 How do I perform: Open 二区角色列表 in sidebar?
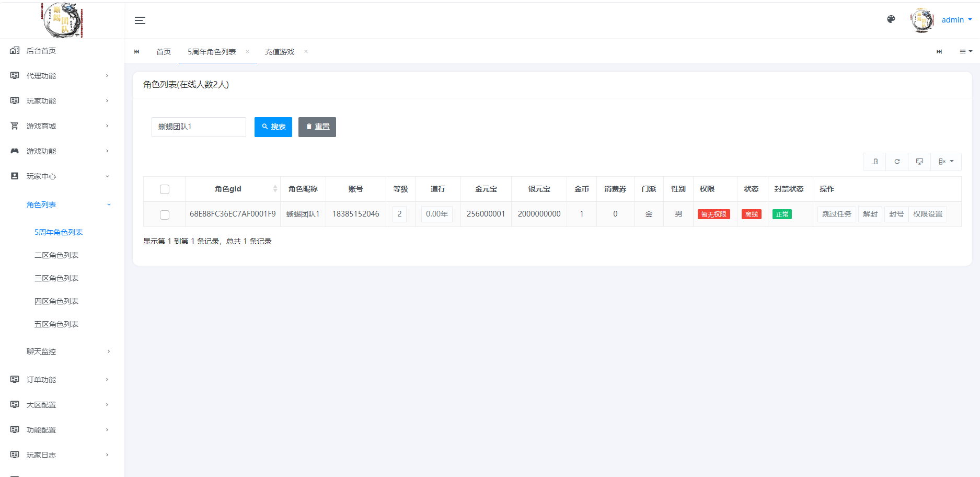click(x=56, y=255)
